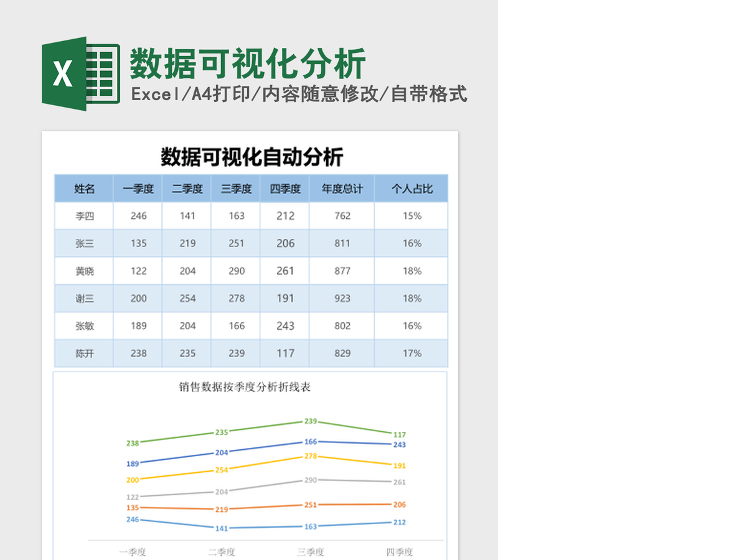Click the name cell 陈开
747x560 pixels.
click(84, 353)
